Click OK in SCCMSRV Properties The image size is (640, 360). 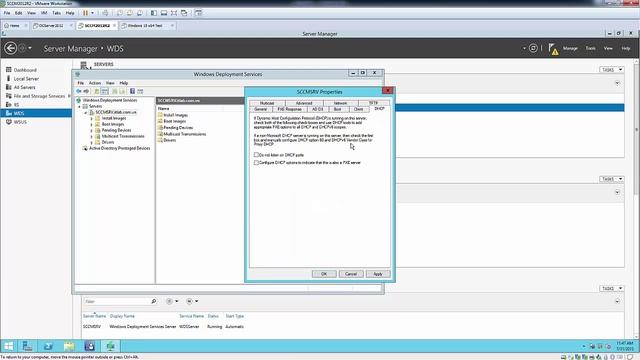pyautogui.click(x=324, y=274)
